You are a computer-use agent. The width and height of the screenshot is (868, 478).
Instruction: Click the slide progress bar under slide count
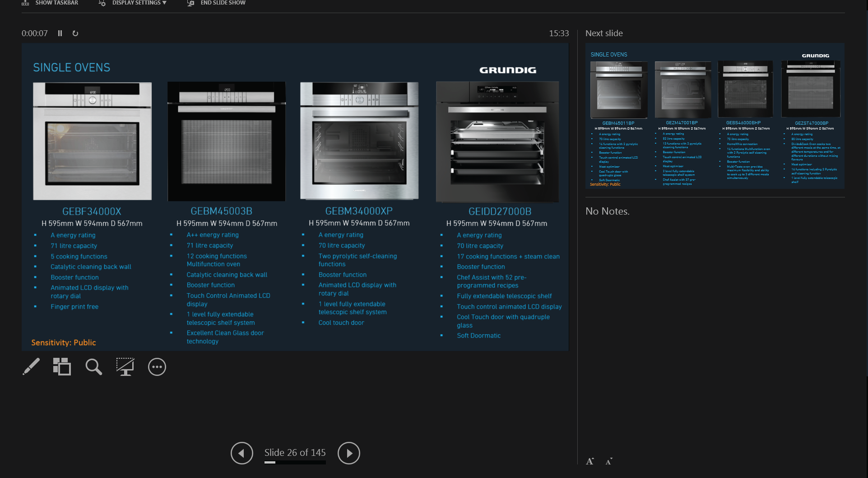coord(295,463)
